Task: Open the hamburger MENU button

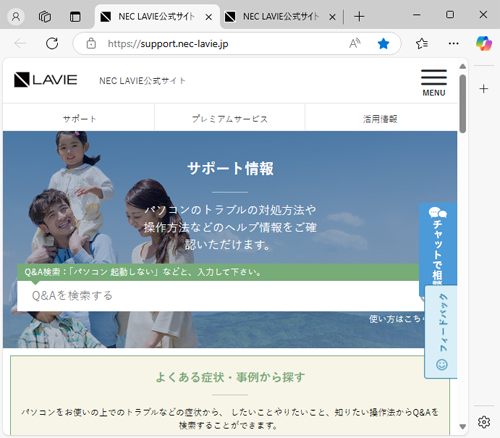Action: pos(434,83)
